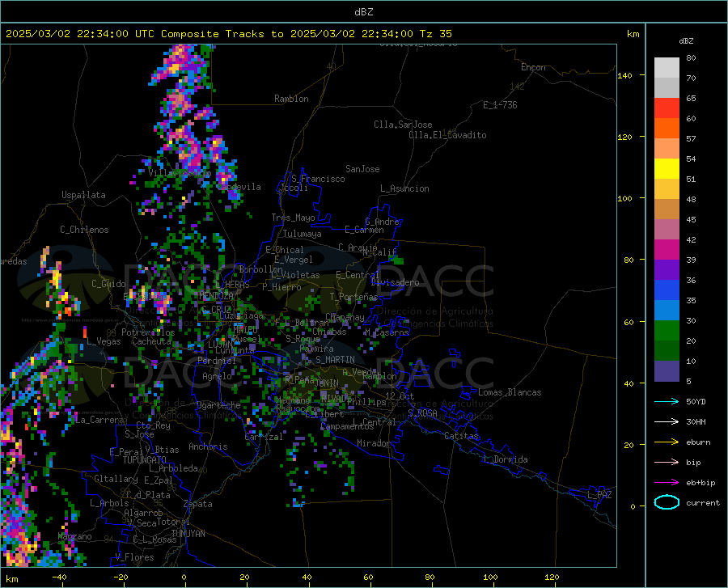728x588 pixels.
Task: Select the Tulumaya map label
Action: 303,234
